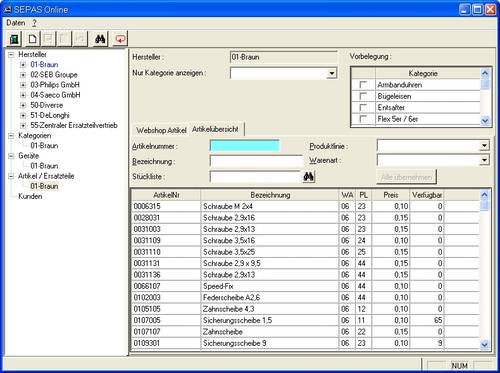Sort by the Bezeichnung column header
This screenshot has height=373, width=500.
click(270, 195)
